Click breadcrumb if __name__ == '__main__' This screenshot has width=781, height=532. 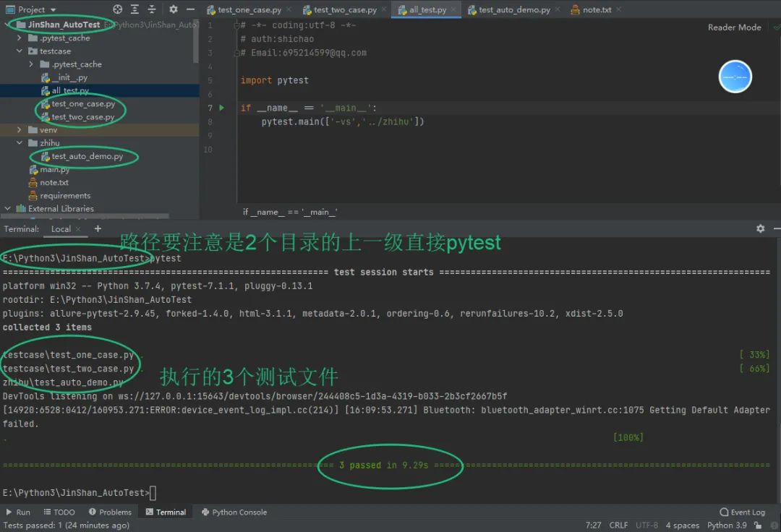(290, 212)
